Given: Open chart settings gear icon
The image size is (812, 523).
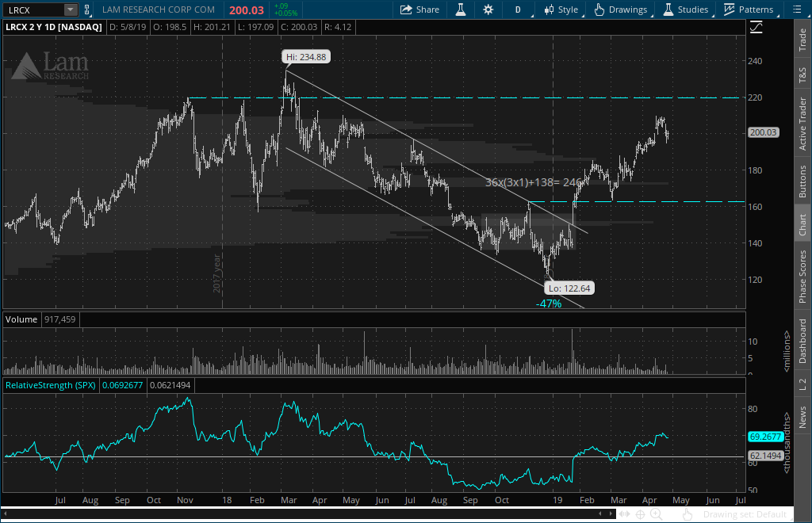Looking at the screenshot, I should coord(488,10).
